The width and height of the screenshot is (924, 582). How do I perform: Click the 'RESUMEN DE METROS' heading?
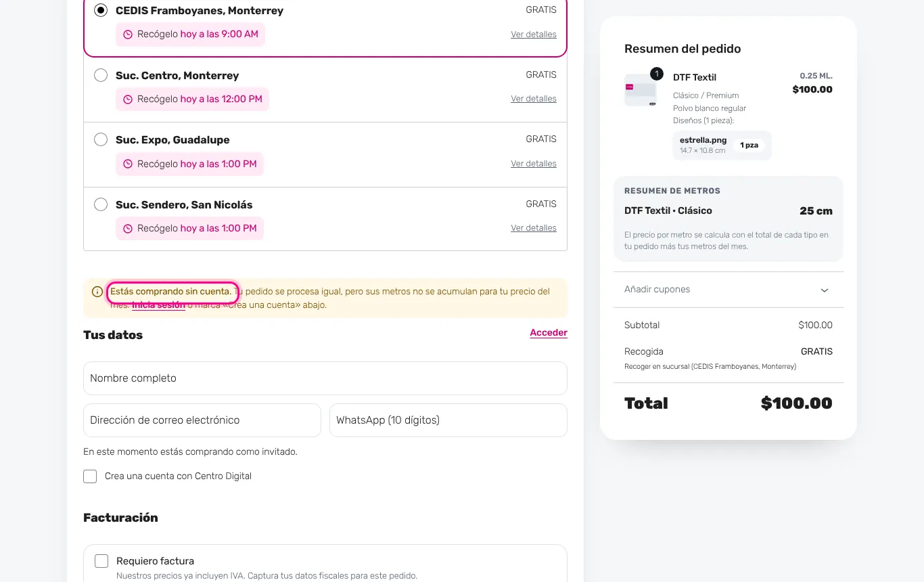point(672,191)
